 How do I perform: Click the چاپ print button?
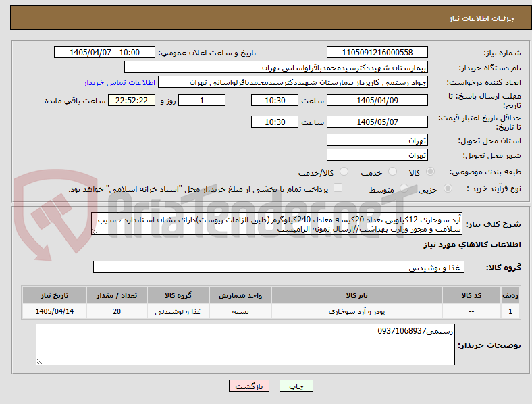click(296, 386)
